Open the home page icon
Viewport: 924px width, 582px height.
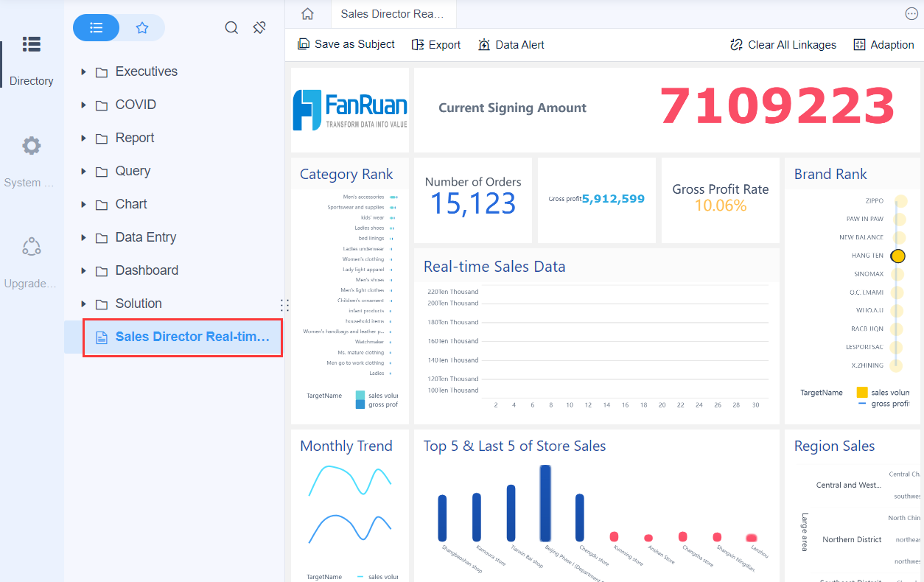point(307,13)
